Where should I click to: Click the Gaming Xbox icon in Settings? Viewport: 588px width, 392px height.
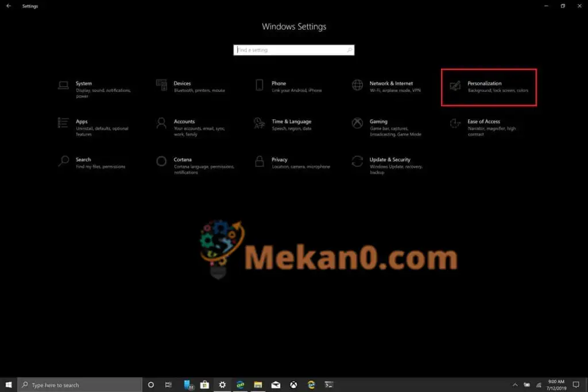pyautogui.click(x=357, y=123)
